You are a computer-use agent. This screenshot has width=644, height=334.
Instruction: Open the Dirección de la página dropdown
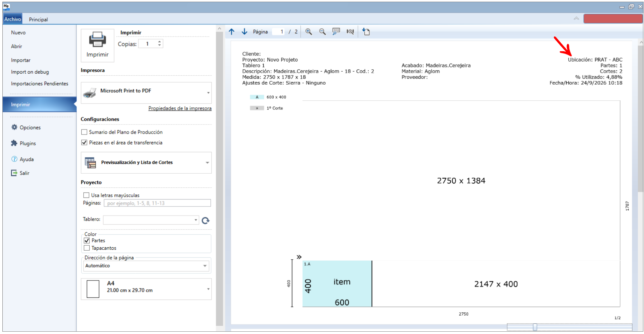click(x=146, y=266)
